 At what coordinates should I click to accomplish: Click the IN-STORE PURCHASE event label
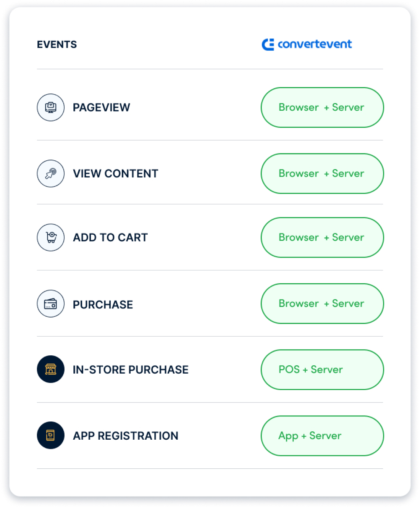[131, 369]
